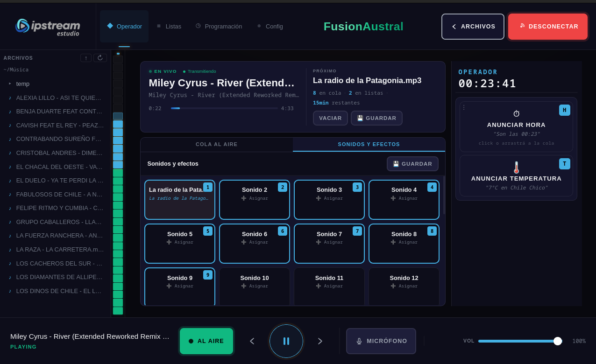Viewport: 596px width, 364px height.
Task: Select FELIPE RITMO Y CUMBIA file
Action: pyautogui.click(x=55, y=208)
